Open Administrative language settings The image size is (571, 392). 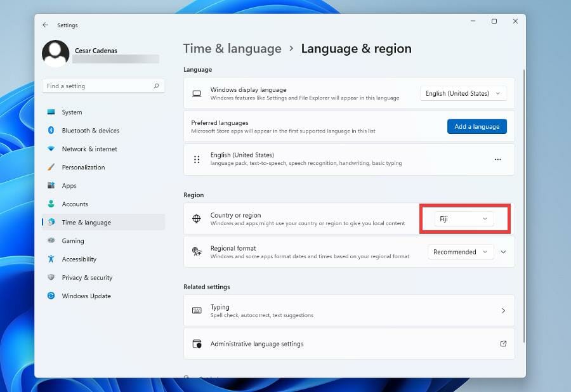click(349, 344)
